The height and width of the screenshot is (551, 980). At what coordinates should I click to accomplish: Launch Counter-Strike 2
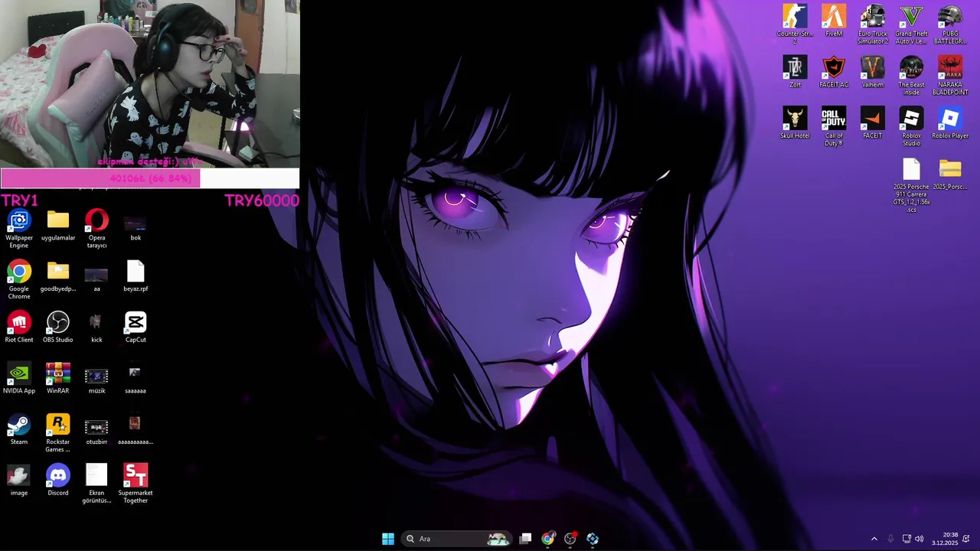tap(795, 24)
